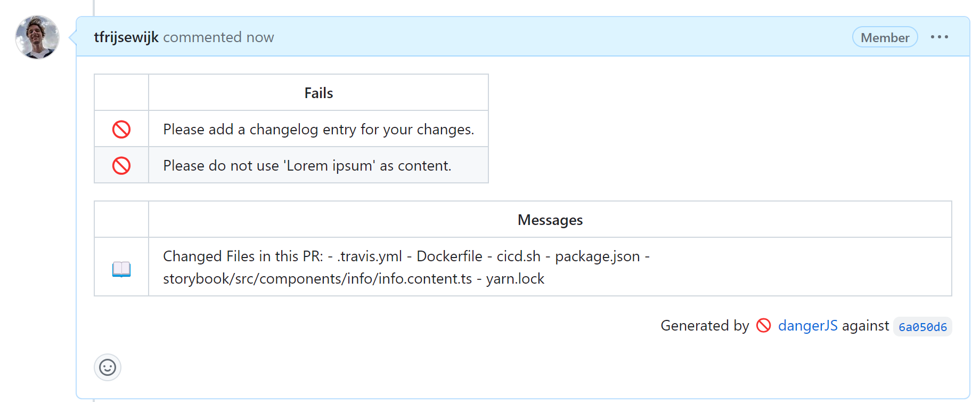View commit 6a050d6
Image resolution: width=980 pixels, height=402 pixels.
tap(922, 327)
